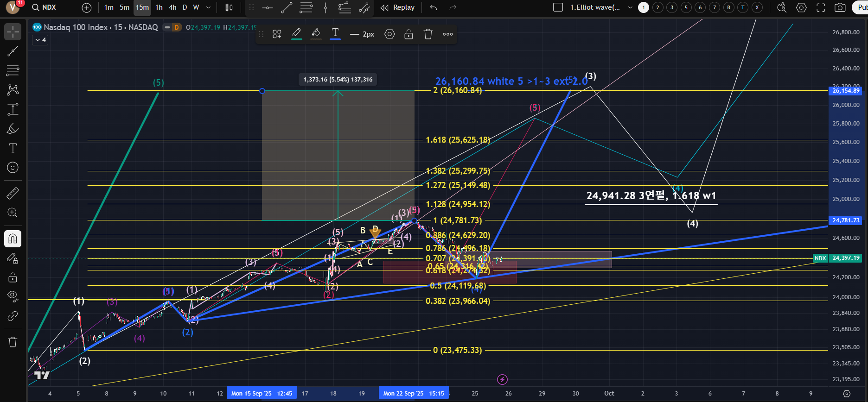
Task: Expand the timeframe interval dropdown chevron
Action: point(208,7)
